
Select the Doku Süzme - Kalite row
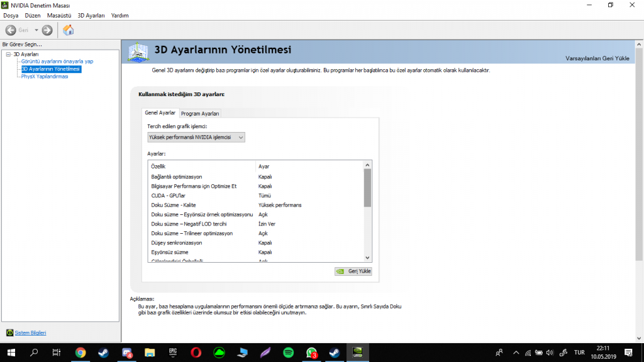pos(256,206)
